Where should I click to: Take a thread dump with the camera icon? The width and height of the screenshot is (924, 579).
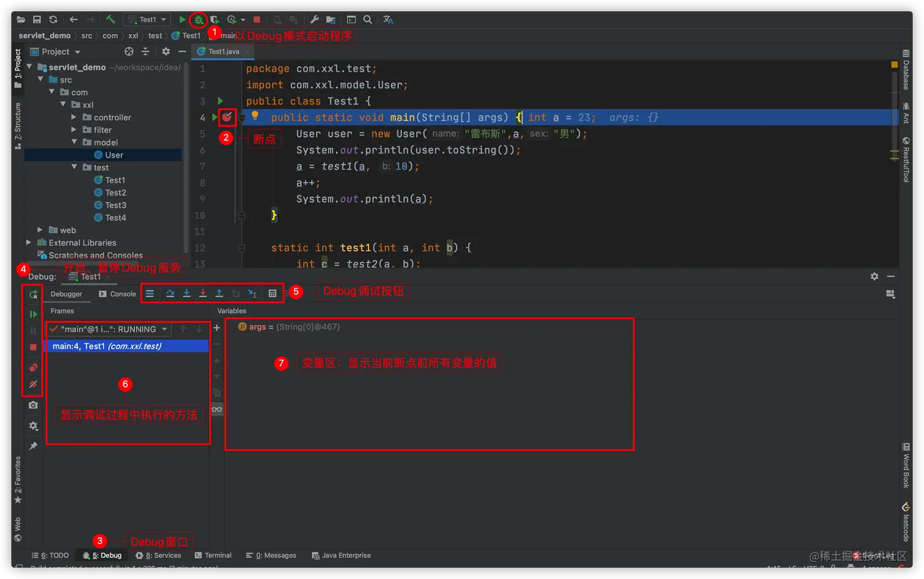point(33,405)
